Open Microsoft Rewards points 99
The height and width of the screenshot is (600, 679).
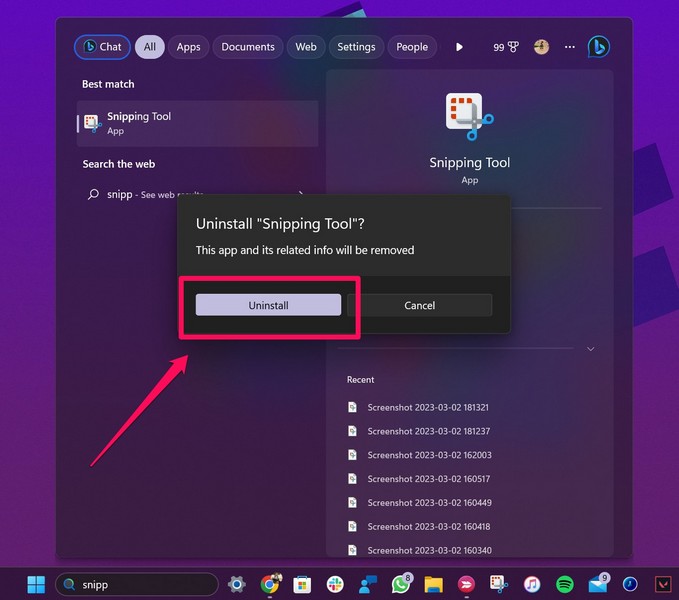[506, 47]
